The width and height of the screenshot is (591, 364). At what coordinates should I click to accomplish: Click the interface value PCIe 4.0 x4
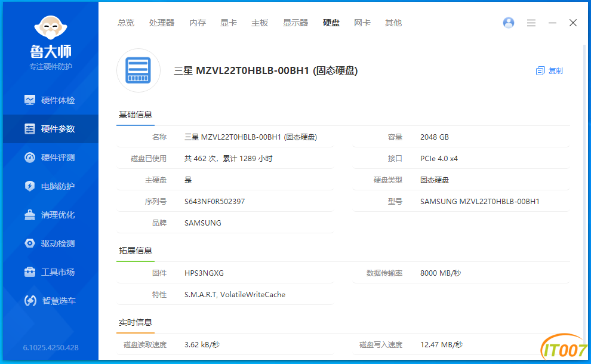(439, 159)
